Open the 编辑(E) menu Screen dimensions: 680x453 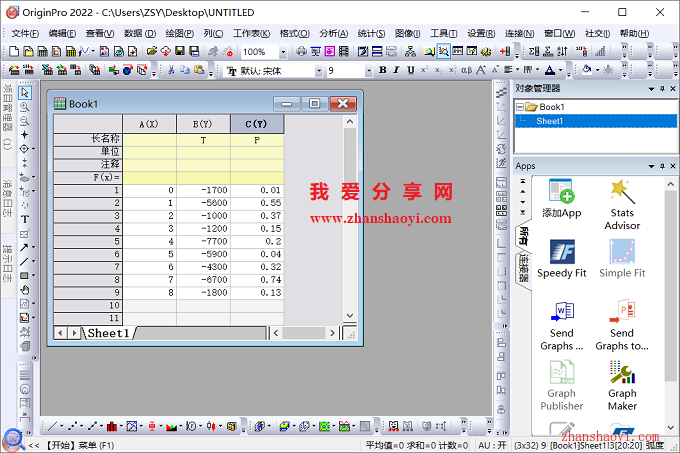(x=62, y=33)
